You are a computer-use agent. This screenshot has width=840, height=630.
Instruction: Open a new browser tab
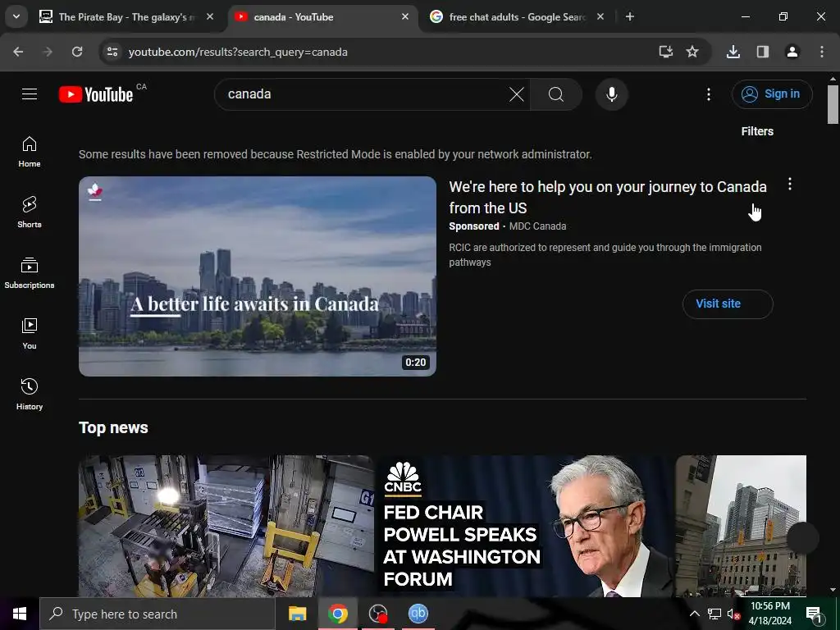tap(630, 17)
